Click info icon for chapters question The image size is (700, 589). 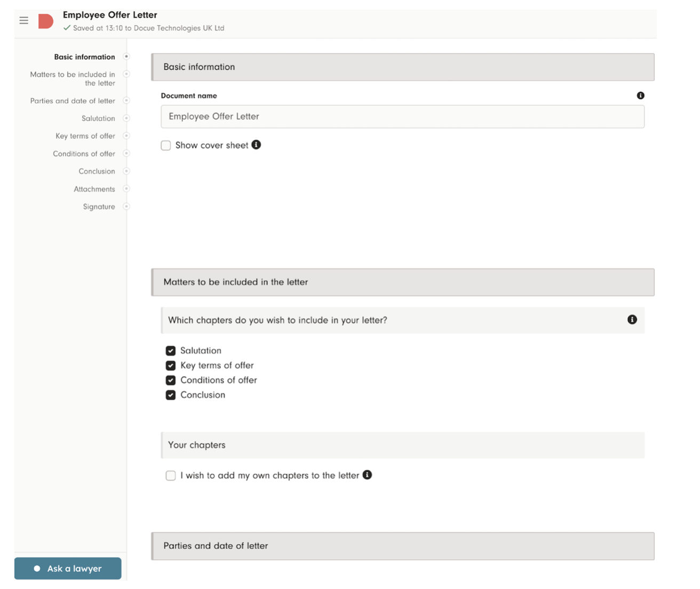[632, 320]
